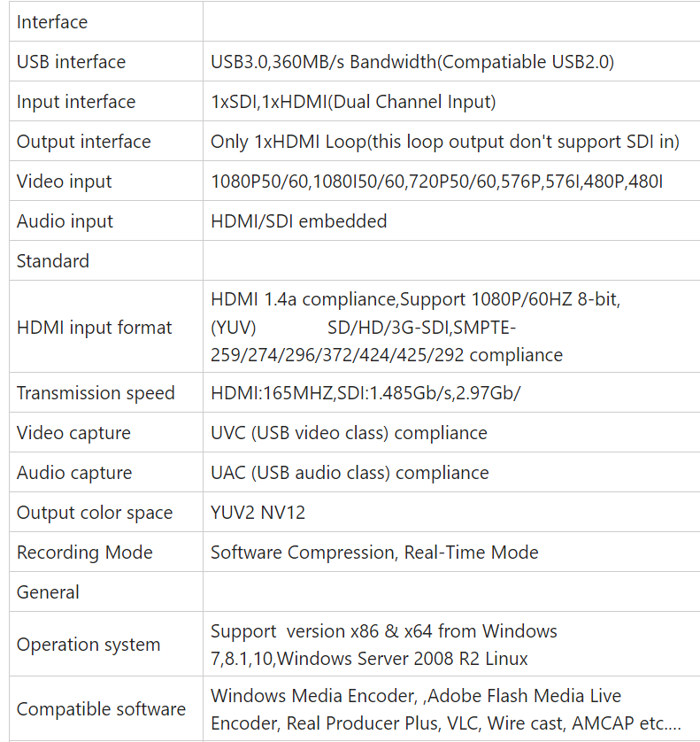Select the "Input interface" label cell
This screenshot has width=700, height=742.
click(76, 102)
